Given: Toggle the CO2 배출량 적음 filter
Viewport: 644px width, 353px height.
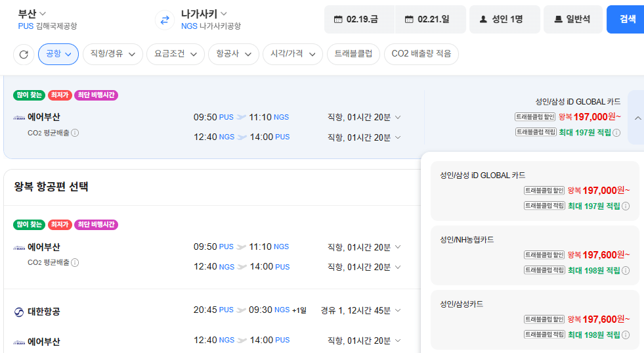Looking at the screenshot, I should [421, 54].
